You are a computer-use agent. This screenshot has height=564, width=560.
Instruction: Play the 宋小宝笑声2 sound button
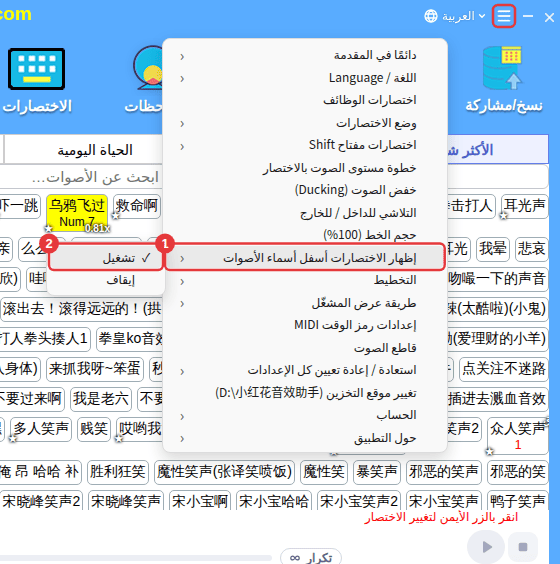point(359,501)
